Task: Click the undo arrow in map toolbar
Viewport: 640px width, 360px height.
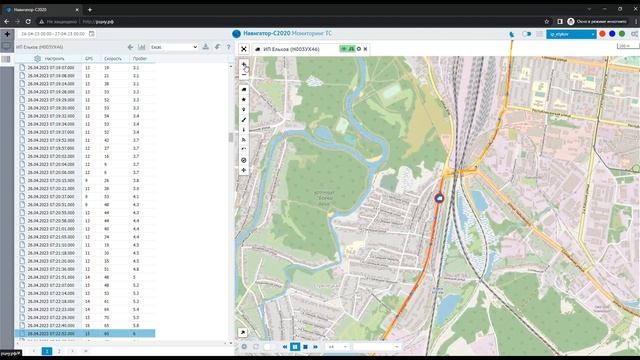Action: click(244, 150)
